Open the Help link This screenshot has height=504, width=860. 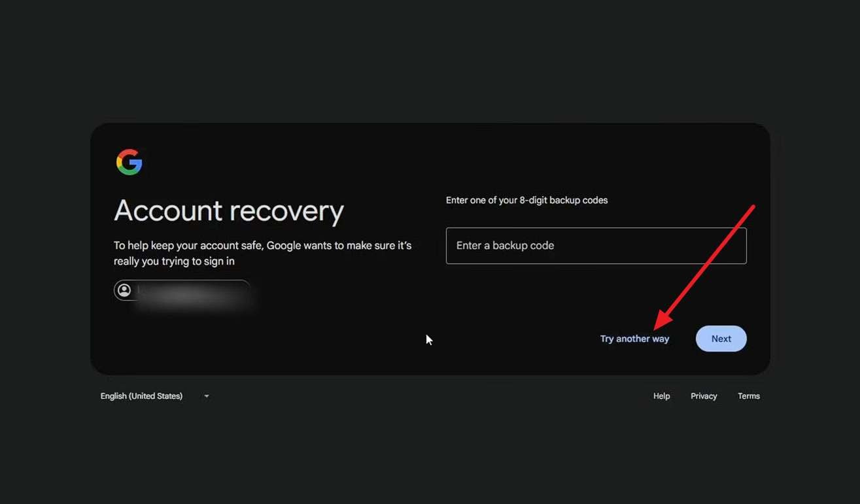[661, 396]
